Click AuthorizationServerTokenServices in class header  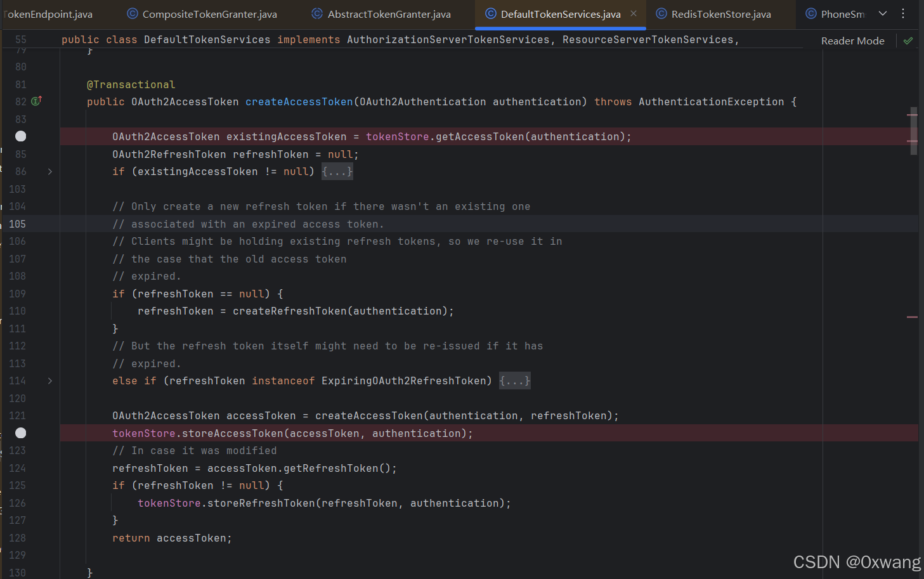click(448, 39)
